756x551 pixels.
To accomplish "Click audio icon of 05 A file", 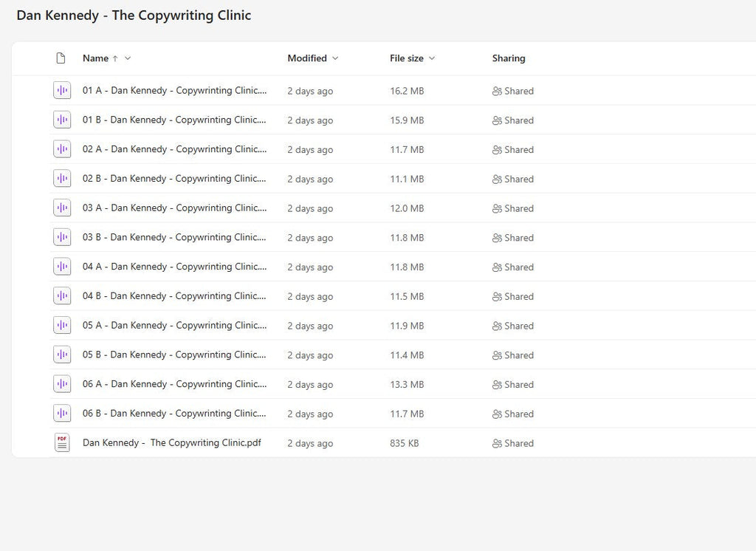I will point(62,325).
